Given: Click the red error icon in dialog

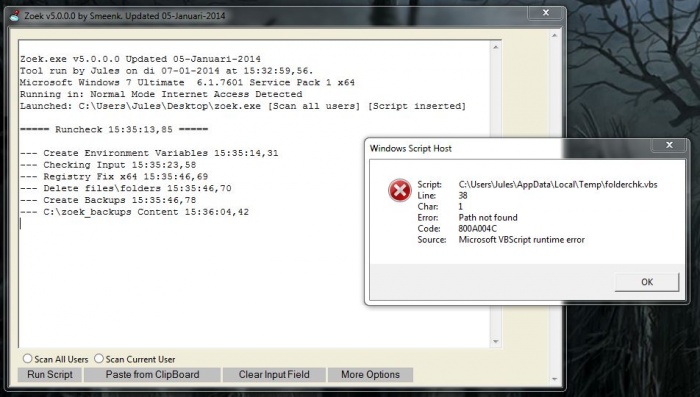Looking at the screenshot, I should point(400,191).
